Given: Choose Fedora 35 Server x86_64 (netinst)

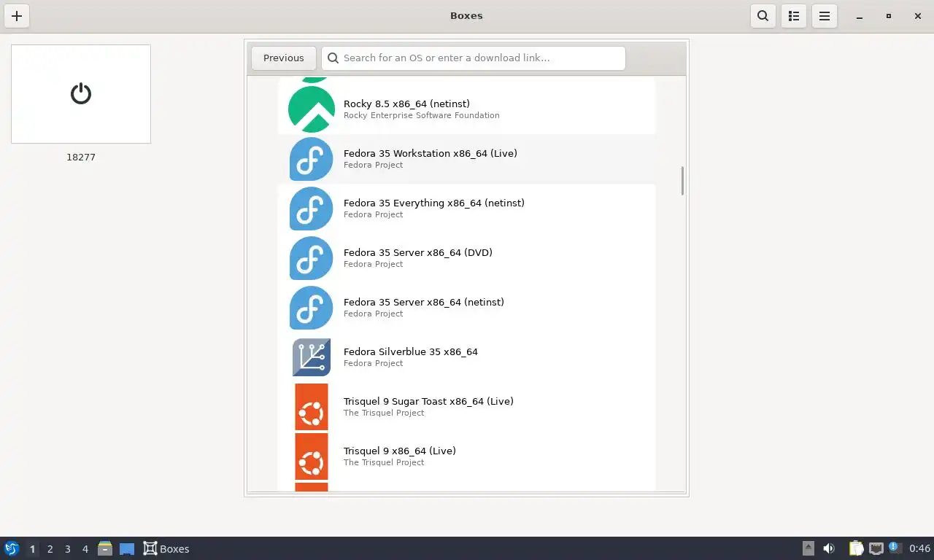Looking at the screenshot, I should click(x=423, y=302).
